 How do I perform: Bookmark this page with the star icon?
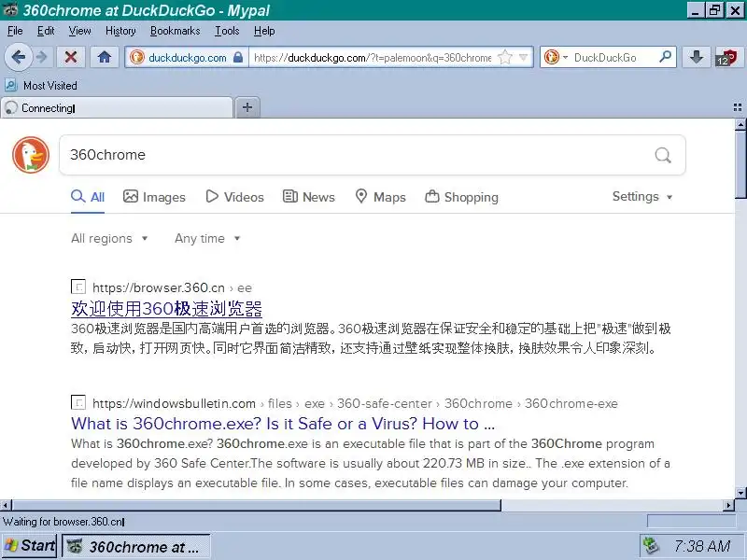point(504,58)
